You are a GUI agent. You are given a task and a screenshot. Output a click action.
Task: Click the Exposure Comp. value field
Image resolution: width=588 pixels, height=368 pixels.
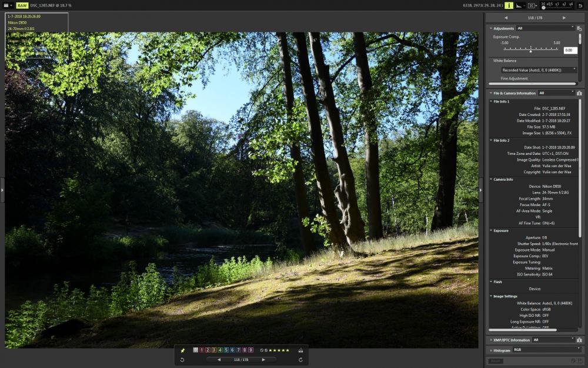pyautogui.click(x=570, y=50)
